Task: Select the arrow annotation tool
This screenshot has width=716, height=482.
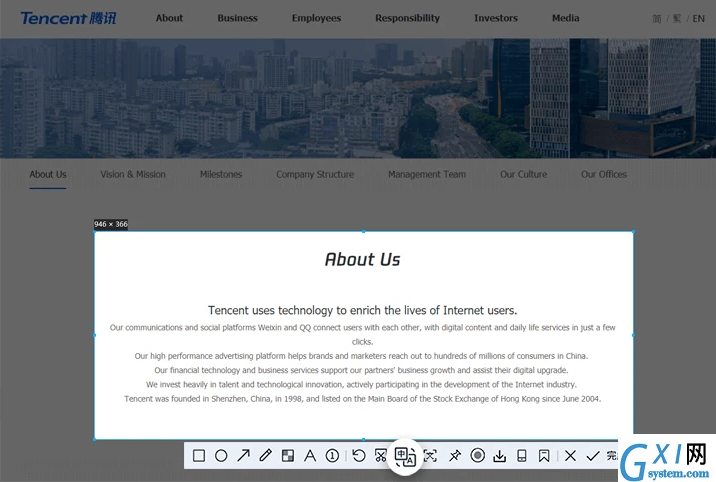Action: [x=243, y=456]
